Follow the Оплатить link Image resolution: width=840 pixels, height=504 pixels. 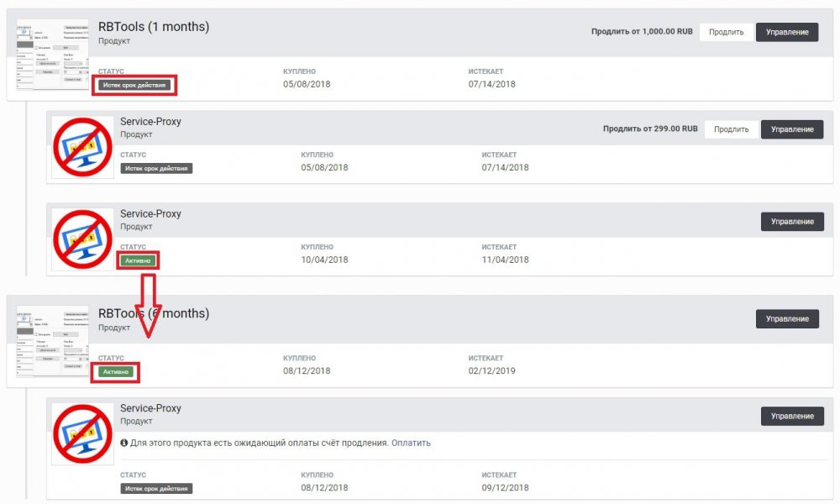(x=411, y=443)
